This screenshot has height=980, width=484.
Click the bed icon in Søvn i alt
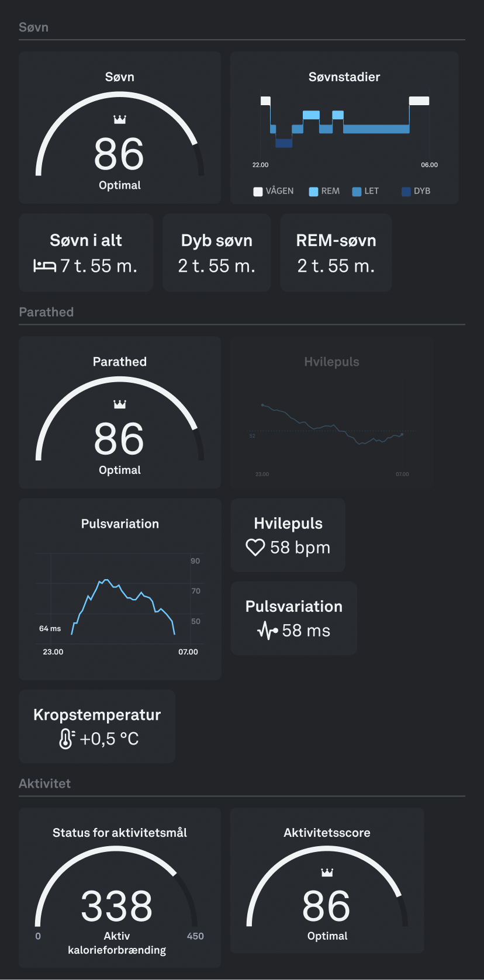pos(45,266)
